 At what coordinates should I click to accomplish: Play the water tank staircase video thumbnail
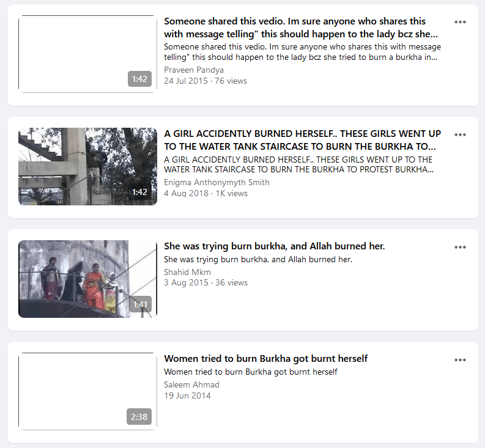click(87, 166)
